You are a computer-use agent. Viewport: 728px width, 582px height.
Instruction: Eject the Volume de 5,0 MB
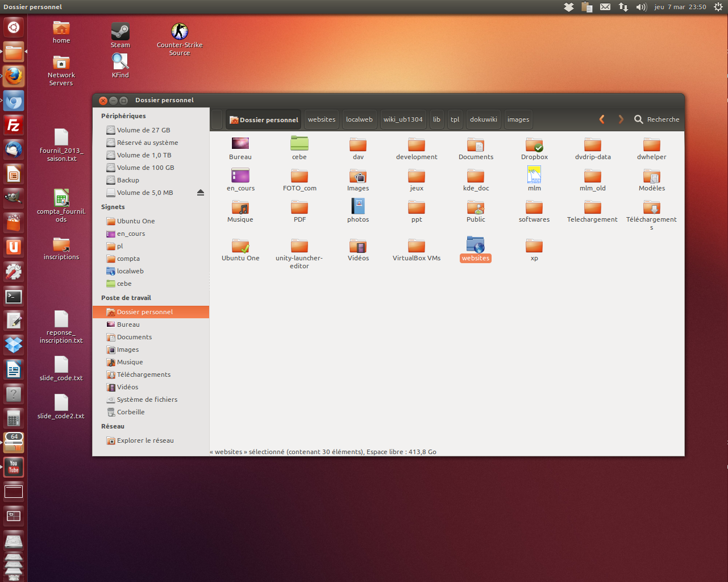point(201,193)
